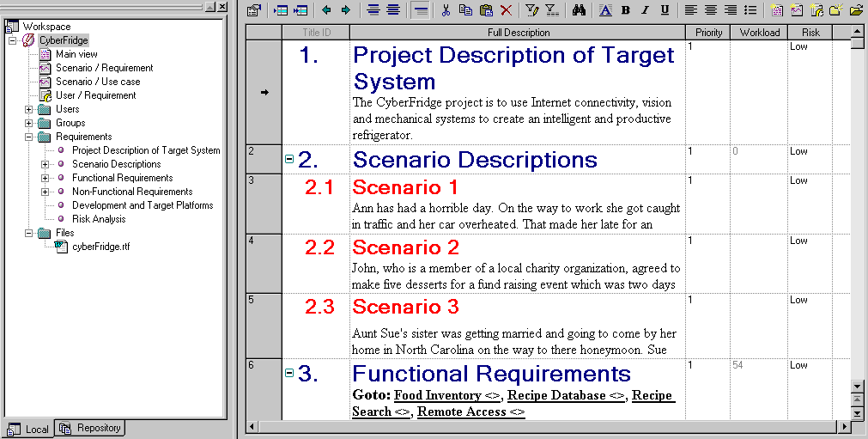Click the second insert-row toolbar icon
Screen dimensions: 868x439
[300, 10]
